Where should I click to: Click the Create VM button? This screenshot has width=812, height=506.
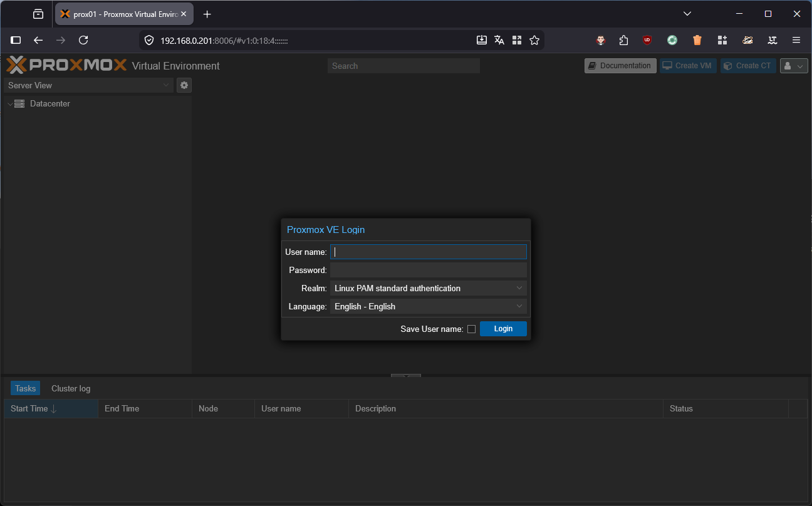pos(687,66)
